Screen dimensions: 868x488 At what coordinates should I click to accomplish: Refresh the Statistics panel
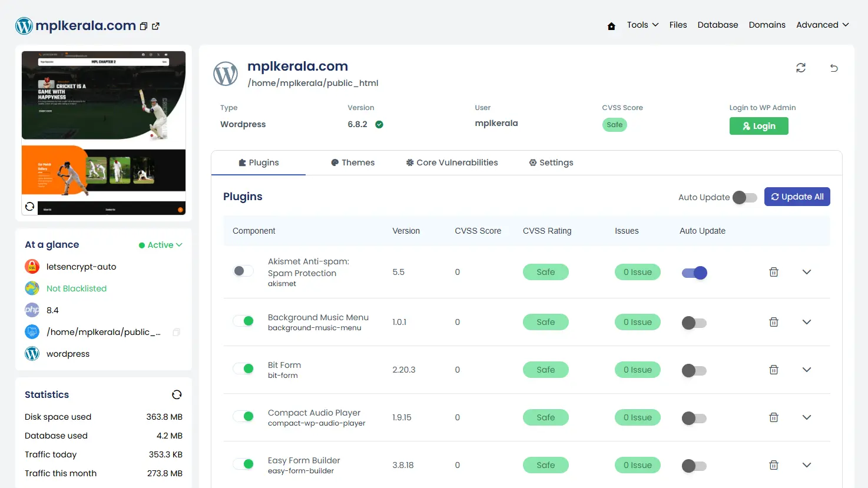pos(177,394)
